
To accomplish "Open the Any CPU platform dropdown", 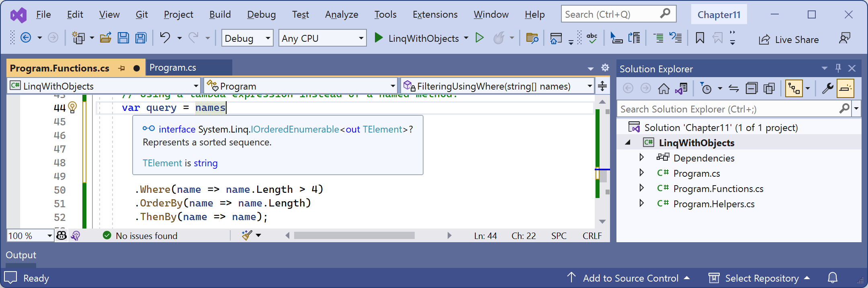I will point(322,38).
